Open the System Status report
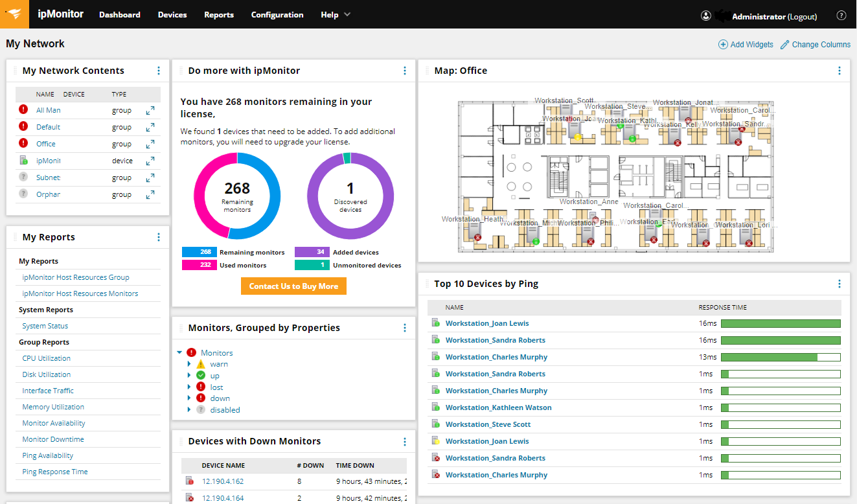857x504 pixels. pos(45,326)
